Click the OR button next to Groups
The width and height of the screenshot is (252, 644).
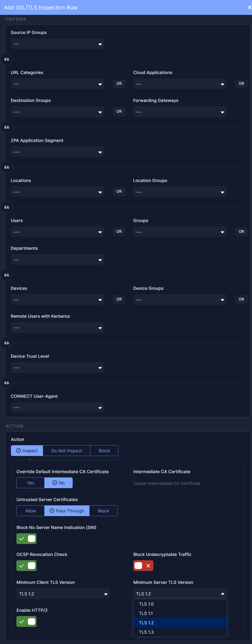[x=241, y=232]
